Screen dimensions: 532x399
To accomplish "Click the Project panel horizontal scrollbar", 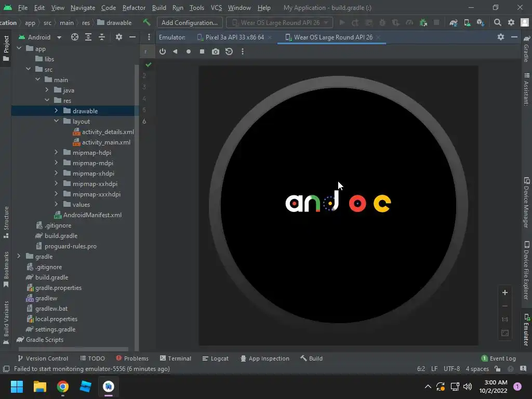I will click(73, 349).
